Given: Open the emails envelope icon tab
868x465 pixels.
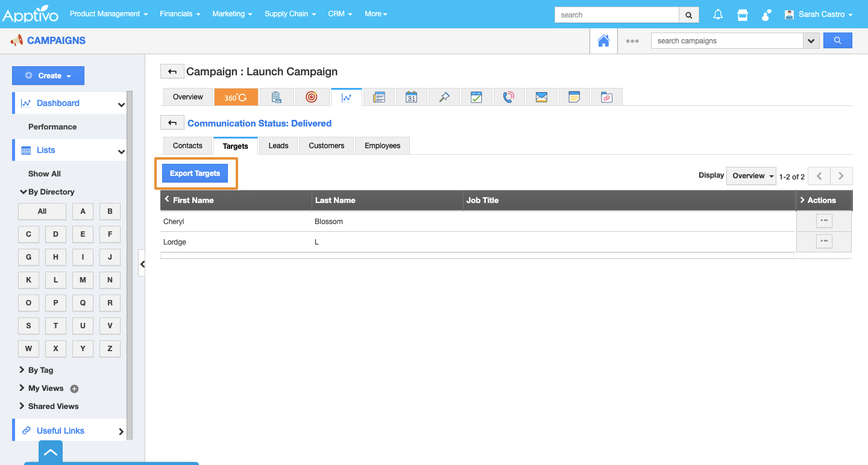Looking at the screenshot, I should 541,97.
